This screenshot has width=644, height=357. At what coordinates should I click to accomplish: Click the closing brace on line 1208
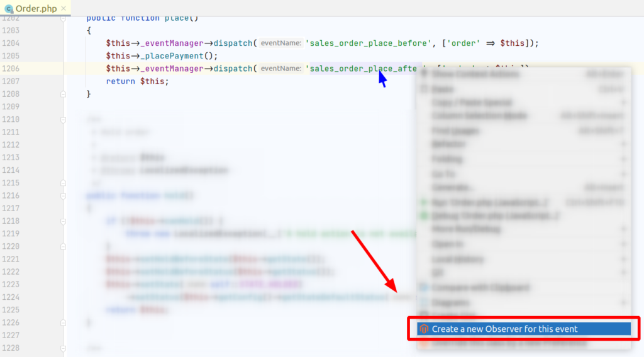tap(89, 94)
